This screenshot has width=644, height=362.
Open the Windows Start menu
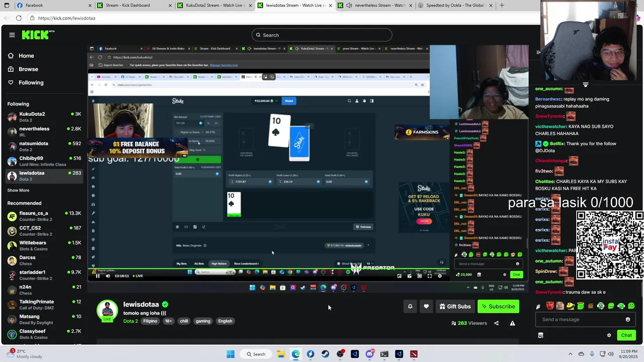pyautogui.click(x=230, y=354)
